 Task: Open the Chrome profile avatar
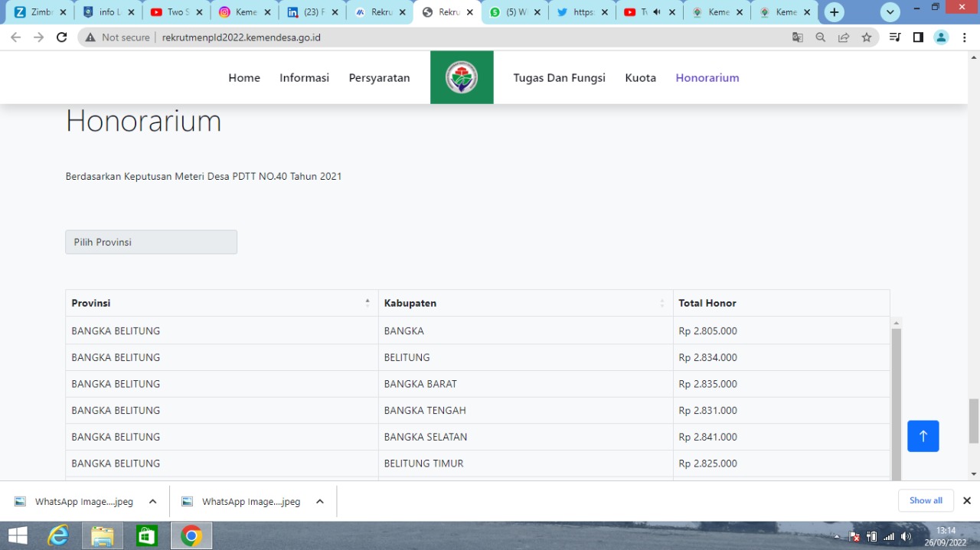[941, 37]
